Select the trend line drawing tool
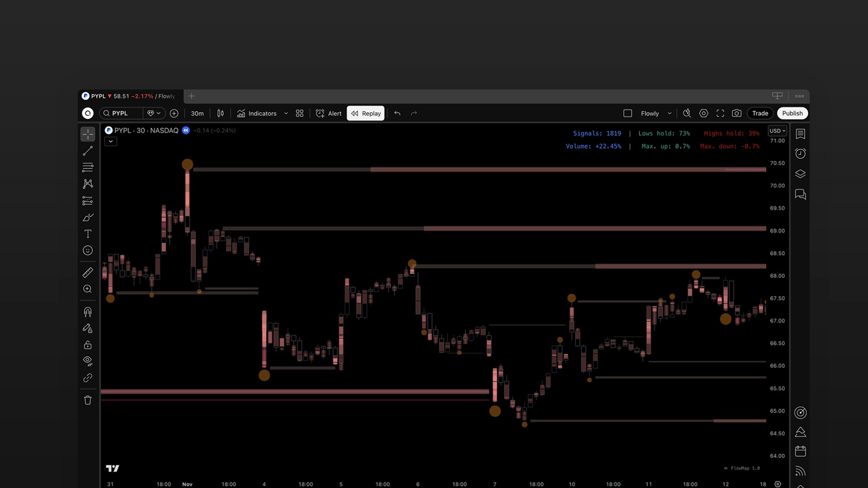868x488 pixels. [88, 150]
